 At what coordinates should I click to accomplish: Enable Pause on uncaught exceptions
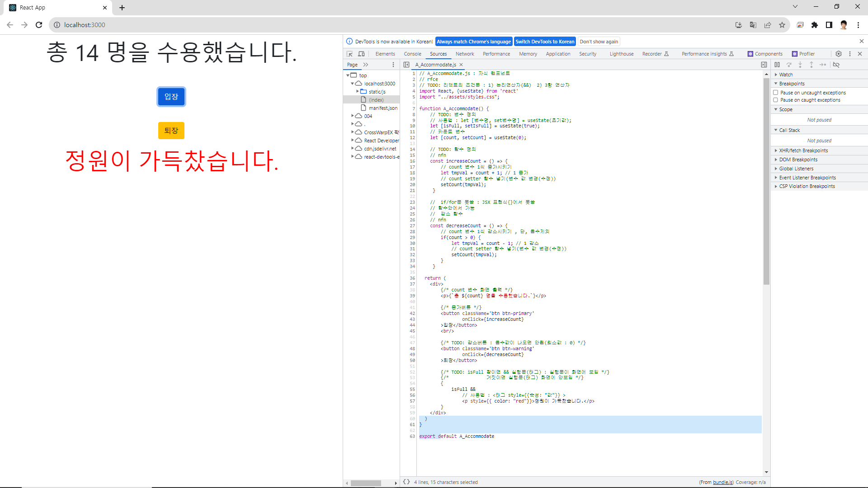point(776,93)
